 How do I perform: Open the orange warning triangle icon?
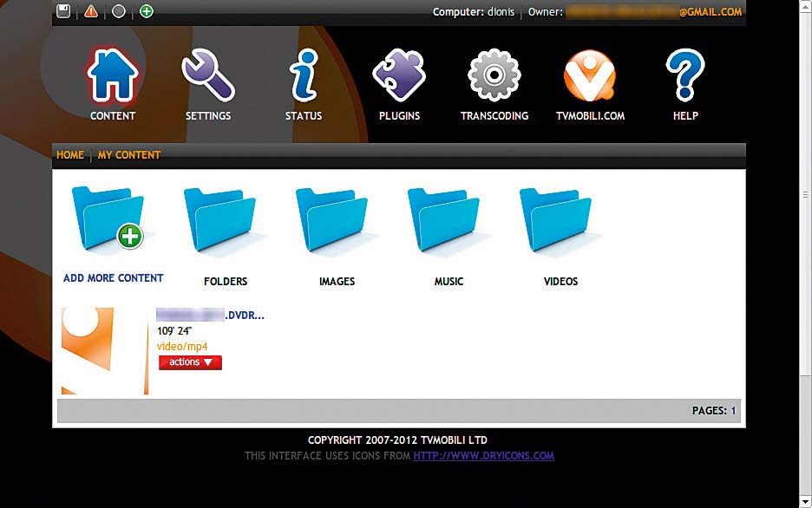tap(91, 11)
